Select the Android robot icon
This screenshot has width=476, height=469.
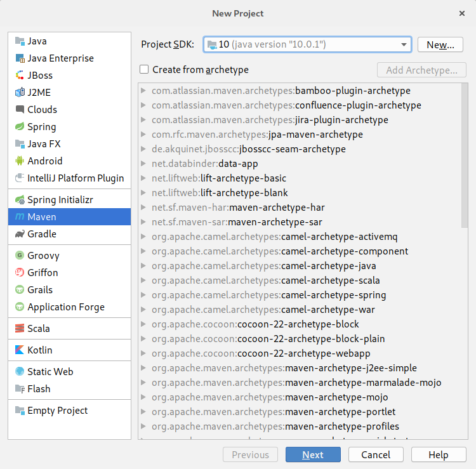pos(19,161)
